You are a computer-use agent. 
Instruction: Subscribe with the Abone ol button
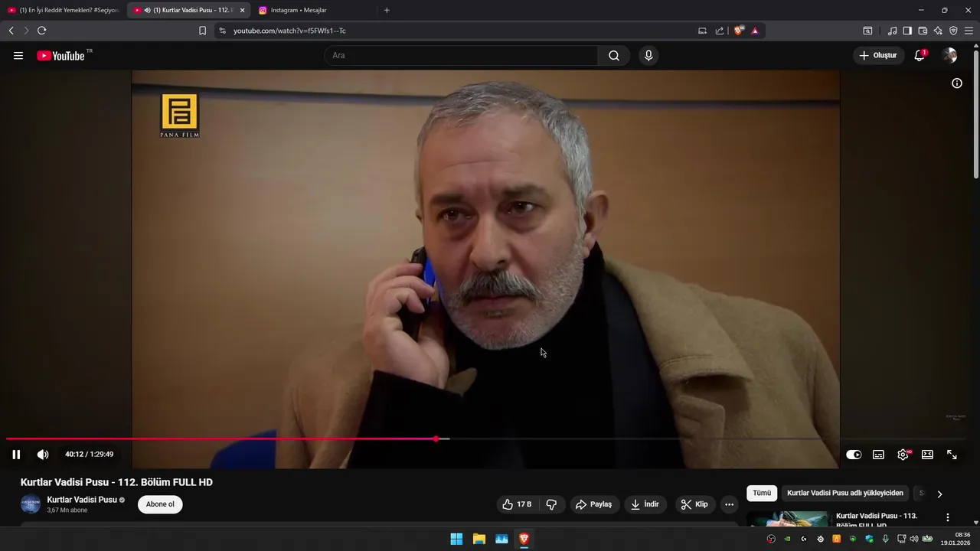(x=160, y=504)
